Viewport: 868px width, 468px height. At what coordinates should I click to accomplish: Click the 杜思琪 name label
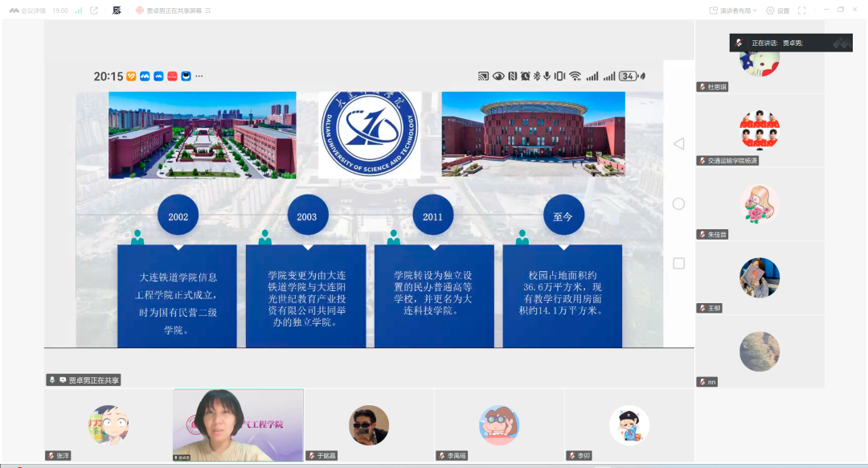(x=712, y=87)
